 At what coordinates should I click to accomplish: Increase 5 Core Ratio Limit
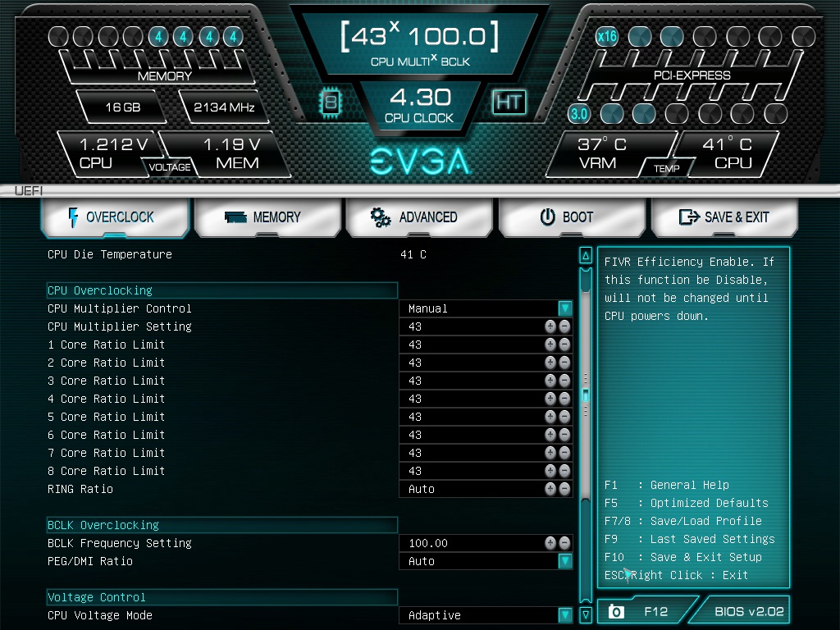tap(550, 417)
